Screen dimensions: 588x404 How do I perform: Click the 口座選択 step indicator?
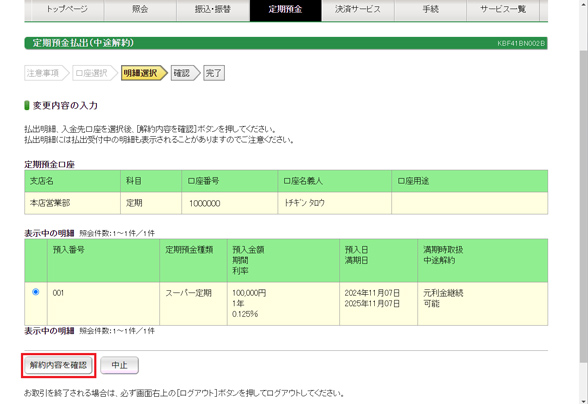[x=95, y=73]
